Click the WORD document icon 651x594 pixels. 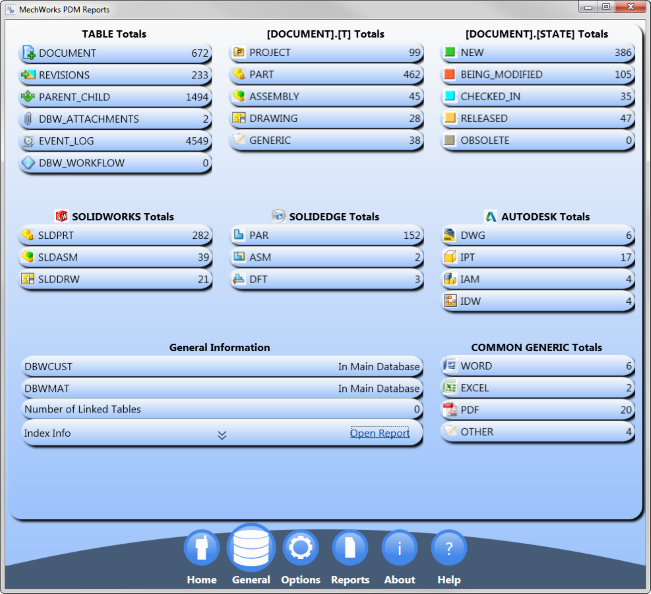point(450,365)
